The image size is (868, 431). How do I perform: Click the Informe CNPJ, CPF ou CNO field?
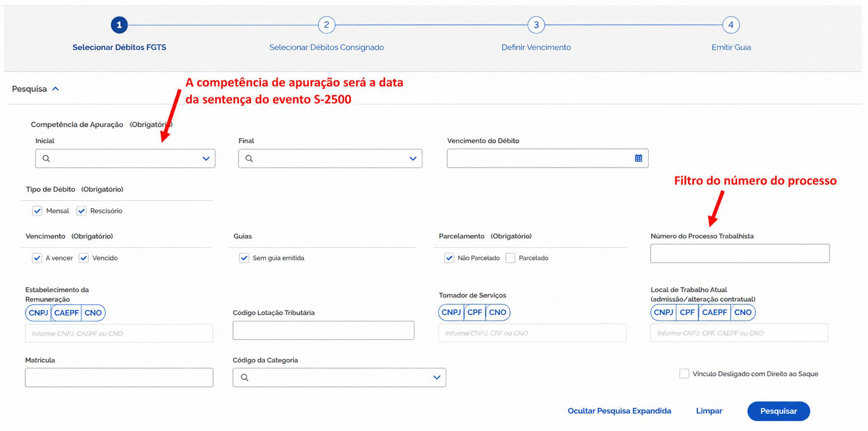coord(532,333)
